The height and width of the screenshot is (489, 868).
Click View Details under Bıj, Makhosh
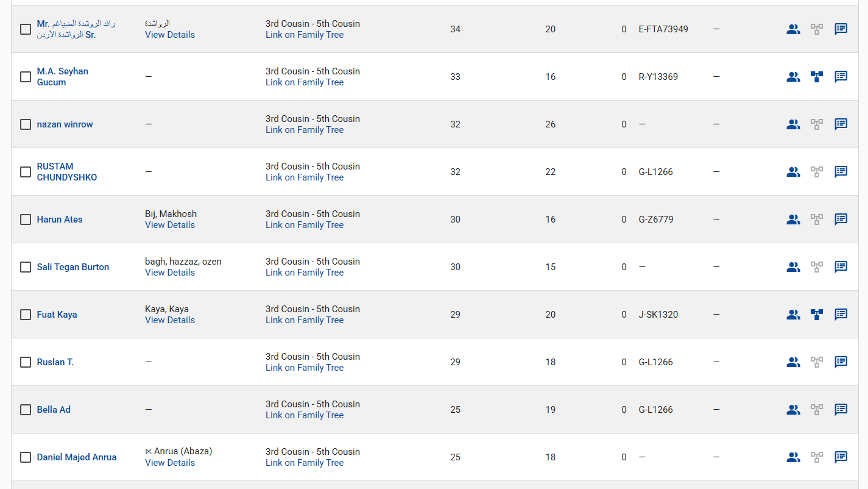coord(170,225)
